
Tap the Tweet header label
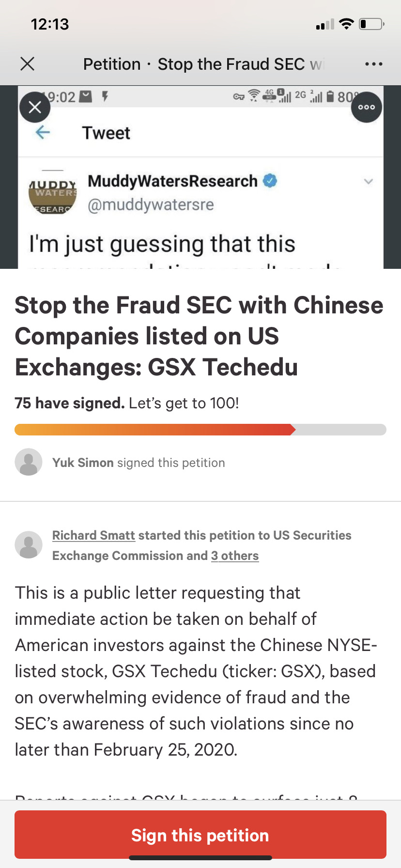106,133
